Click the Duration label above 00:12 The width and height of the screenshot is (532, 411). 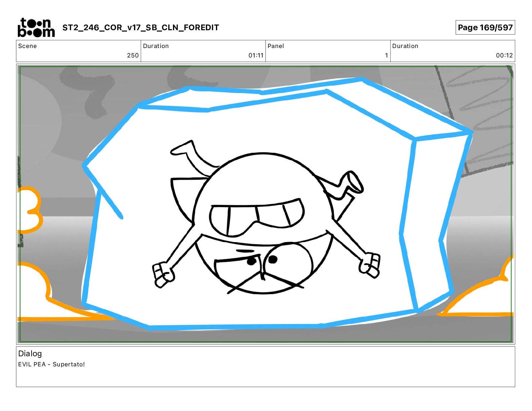405,46
